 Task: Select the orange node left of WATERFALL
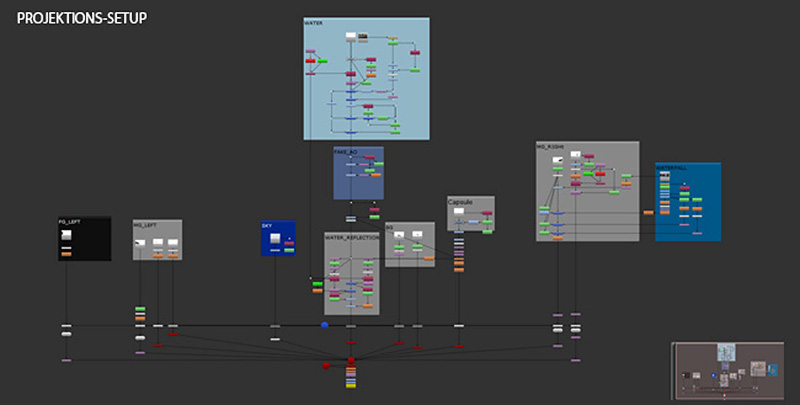[648, 212]
